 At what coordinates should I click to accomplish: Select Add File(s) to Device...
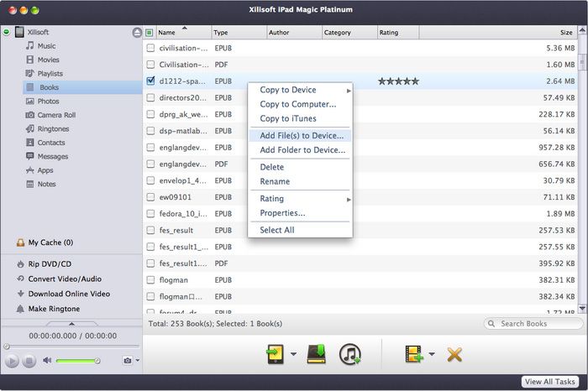(302, 136)
